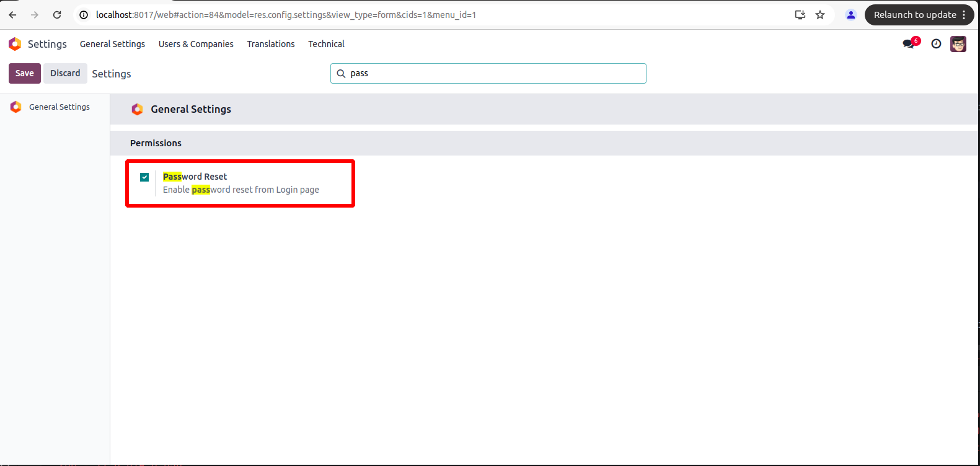Click the Settings breadcrumb text
The width and height of the screenshot is (980, 466).
(112, 74)
